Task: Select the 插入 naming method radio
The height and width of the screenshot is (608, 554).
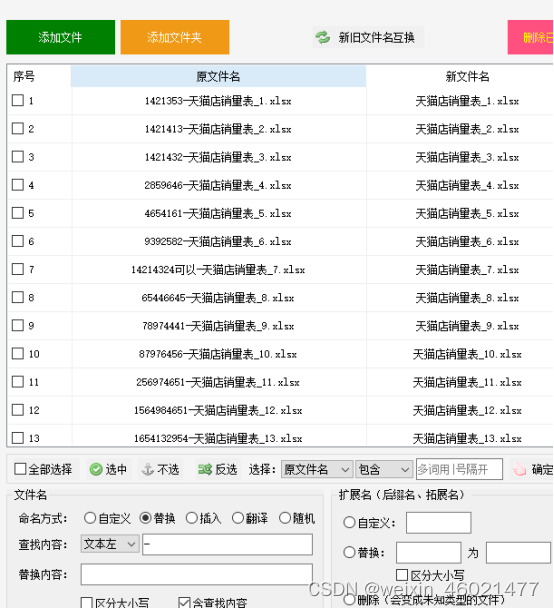Action: 192,518
